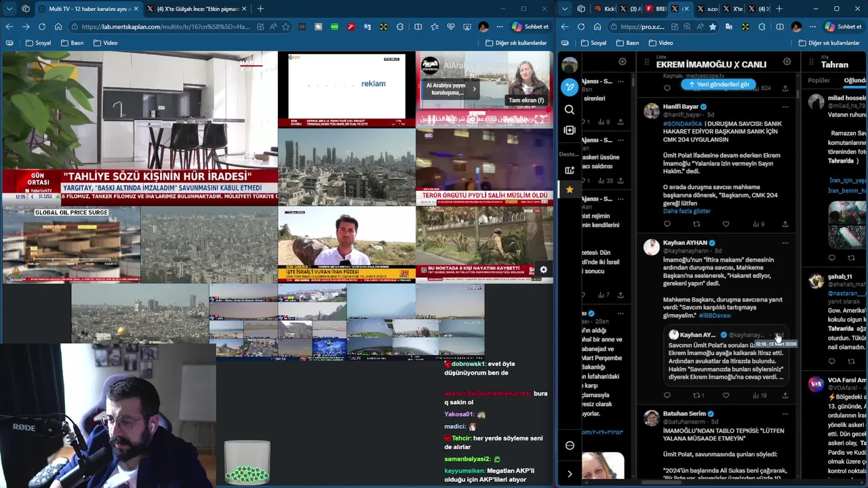Like Hanifi Bayar's post
The image size is (868, 488).
point(726,224)
